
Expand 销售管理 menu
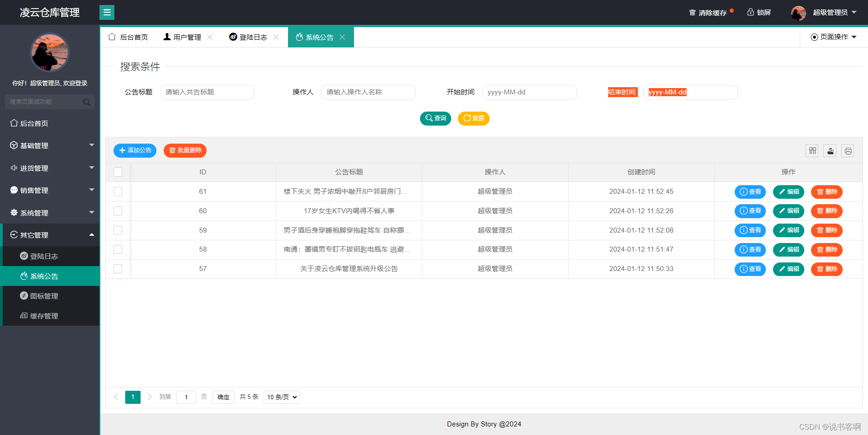point(50,190)
